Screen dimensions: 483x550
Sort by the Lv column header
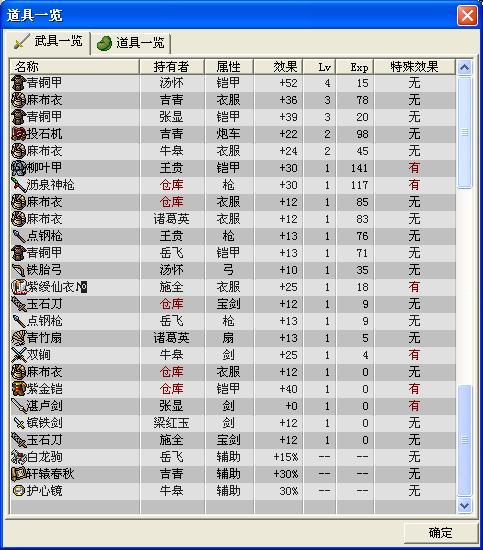[x=319, y=67]
